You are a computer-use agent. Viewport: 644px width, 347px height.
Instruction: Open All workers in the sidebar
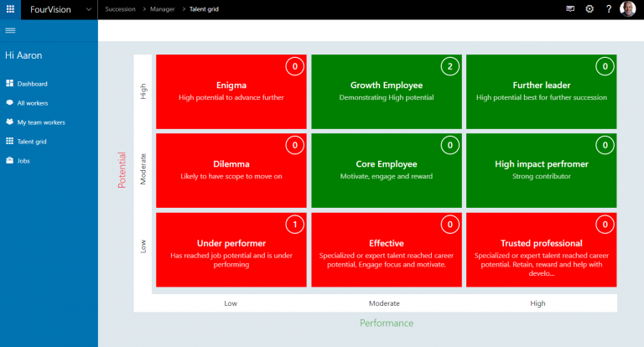[x=33, y=103]
